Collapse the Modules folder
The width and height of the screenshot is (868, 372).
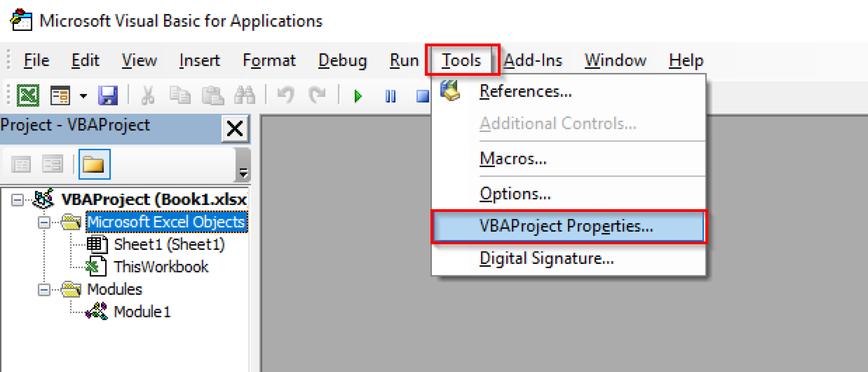coord(44,290)
